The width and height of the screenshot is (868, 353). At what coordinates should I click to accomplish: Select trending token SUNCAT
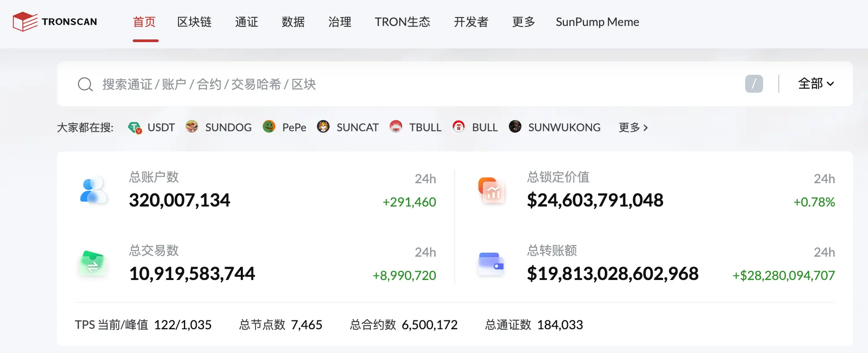358,128
